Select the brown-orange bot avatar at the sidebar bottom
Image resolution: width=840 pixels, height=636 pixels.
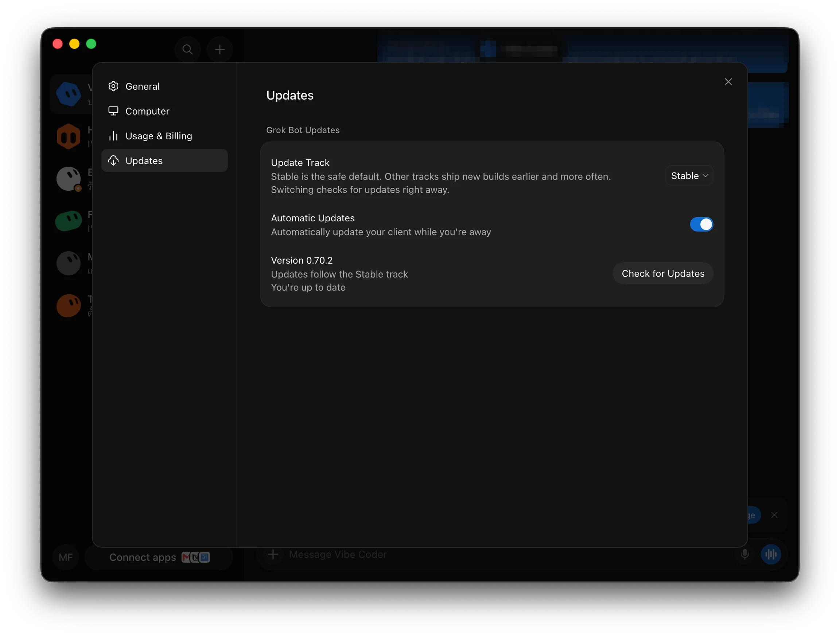click(69, 306)
